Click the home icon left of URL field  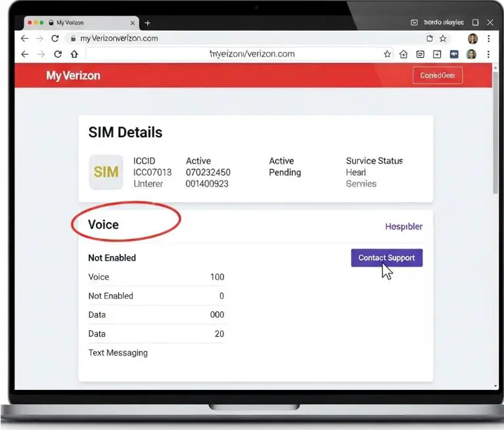click(74, 54)
